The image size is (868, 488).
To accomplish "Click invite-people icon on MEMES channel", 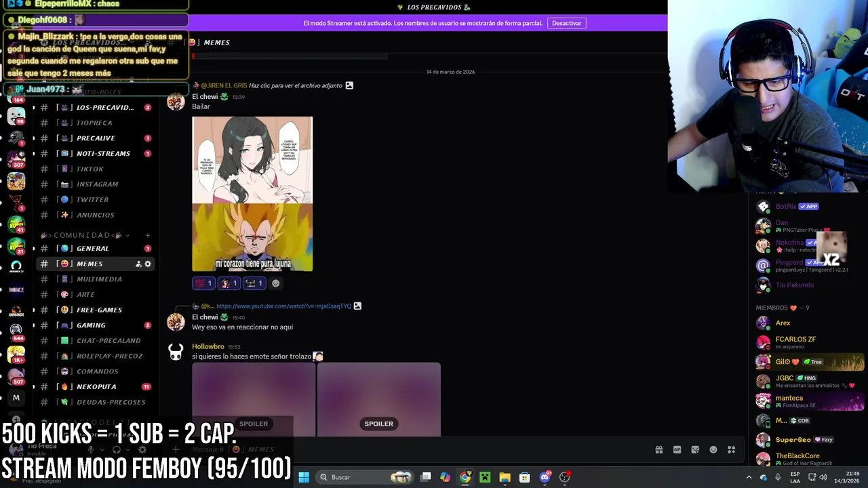I will [138, 264].
